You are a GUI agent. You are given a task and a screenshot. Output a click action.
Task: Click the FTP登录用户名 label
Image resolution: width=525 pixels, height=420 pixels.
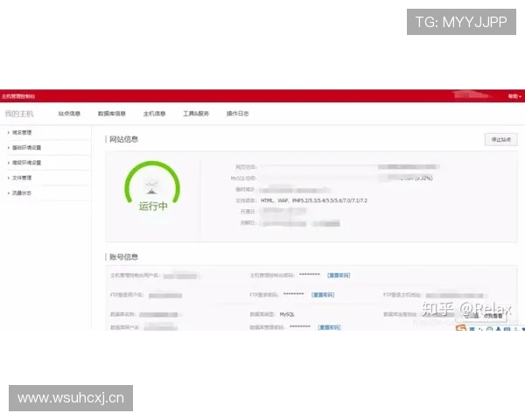(x=127, y=295)
